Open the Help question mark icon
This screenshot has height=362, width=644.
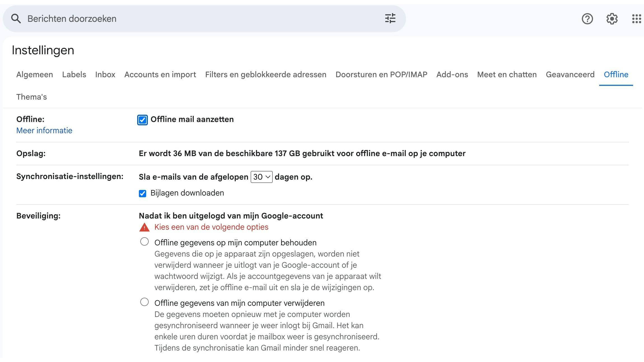(x=587, y=19)
